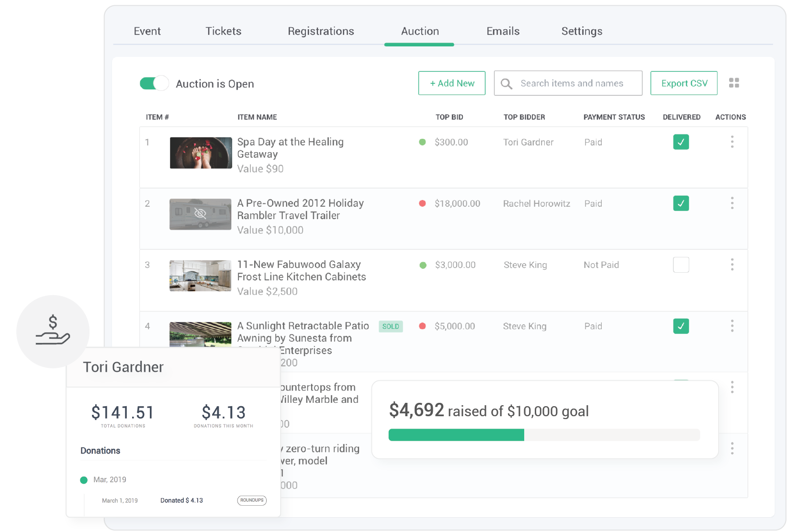Click the ROUNDUPS tag
The image size is (799, 532).
click(252, 500)
